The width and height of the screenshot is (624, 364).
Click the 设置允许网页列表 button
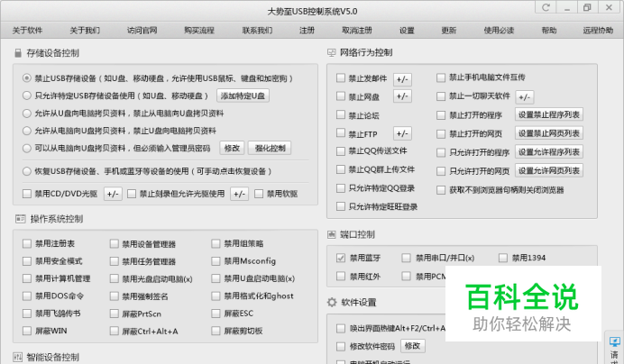549,170
